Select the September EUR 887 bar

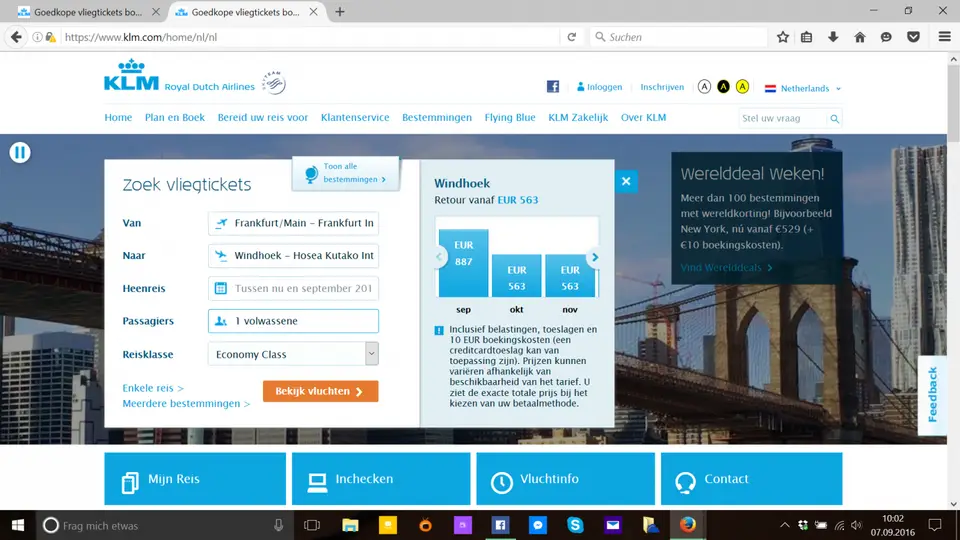point(463,263)
